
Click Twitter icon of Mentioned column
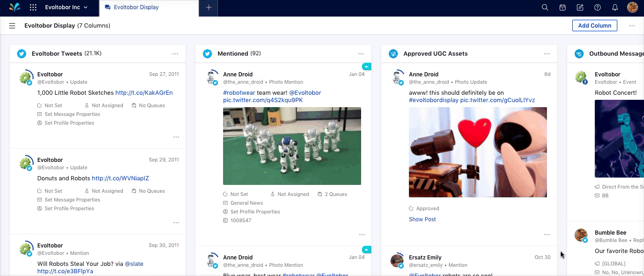click(207, 54)
